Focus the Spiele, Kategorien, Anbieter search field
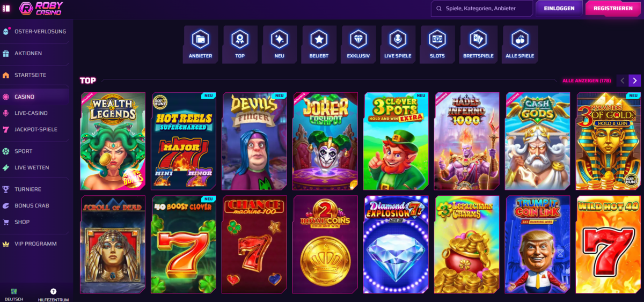644x302 pixels. pyautogui.click(x=482, y=9)
